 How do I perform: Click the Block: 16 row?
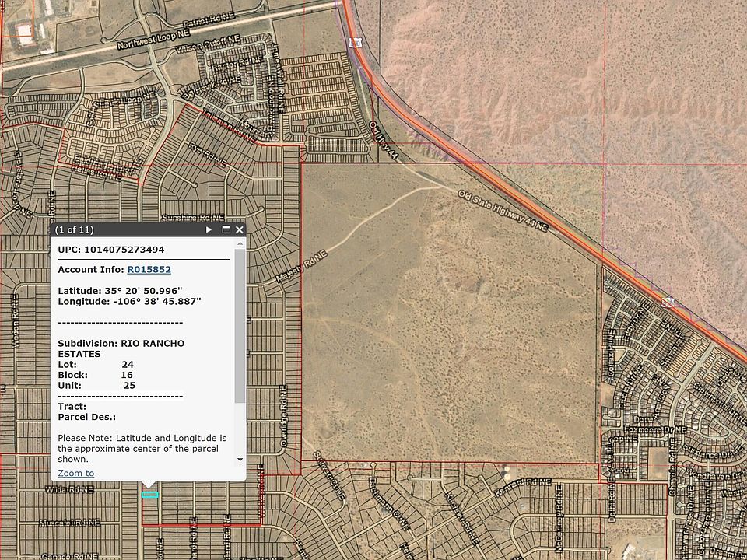click(x=95, y=375)
